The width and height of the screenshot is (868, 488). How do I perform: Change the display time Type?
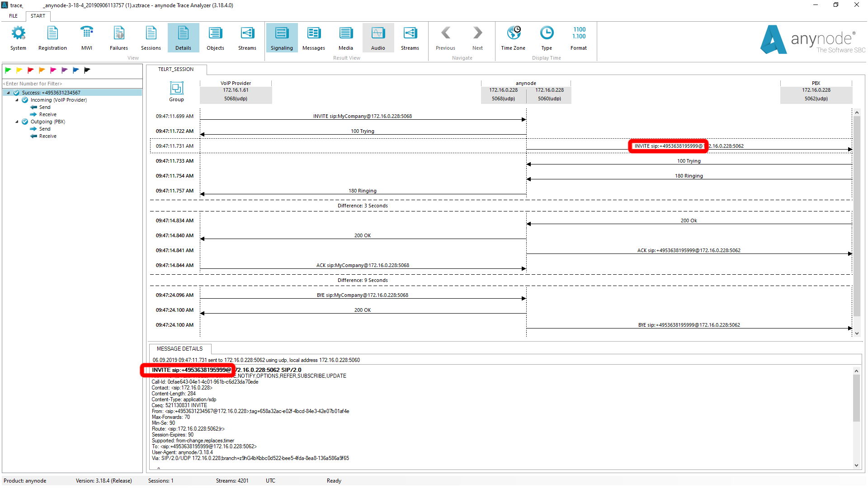pos(547,38)
